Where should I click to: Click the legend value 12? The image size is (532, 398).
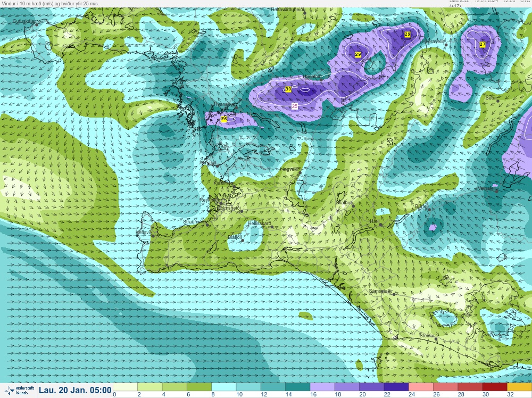[x=264, y=395]
